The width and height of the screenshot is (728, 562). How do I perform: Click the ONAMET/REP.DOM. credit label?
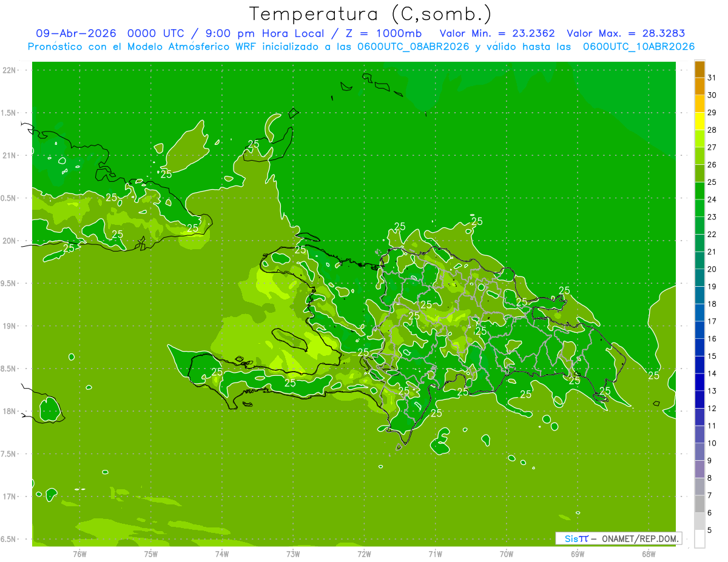pos(639,538)
